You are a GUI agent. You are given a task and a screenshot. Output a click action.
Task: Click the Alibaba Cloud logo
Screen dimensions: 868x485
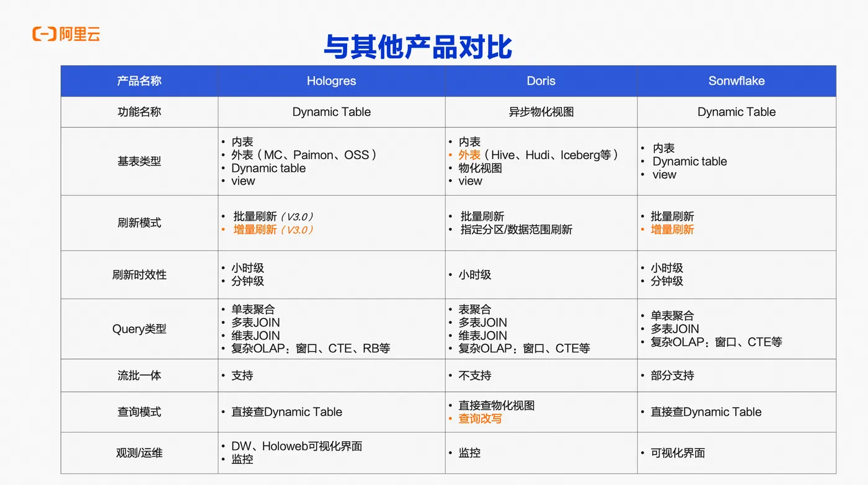pyautogui.click(x=66, y=34)
